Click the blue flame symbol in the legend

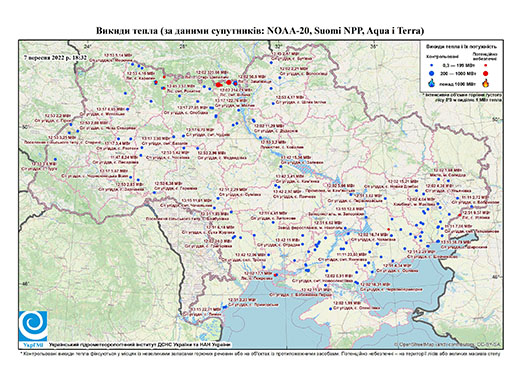432,84
